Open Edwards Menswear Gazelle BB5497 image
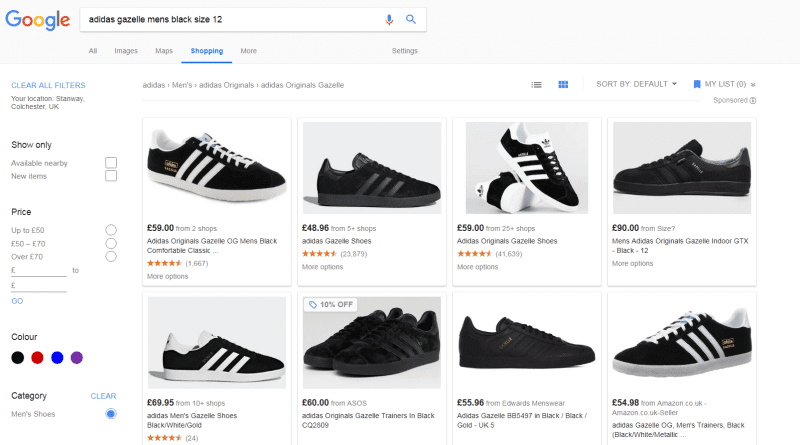The height and width of the screenshot is (445, 800). click(527, 343)
